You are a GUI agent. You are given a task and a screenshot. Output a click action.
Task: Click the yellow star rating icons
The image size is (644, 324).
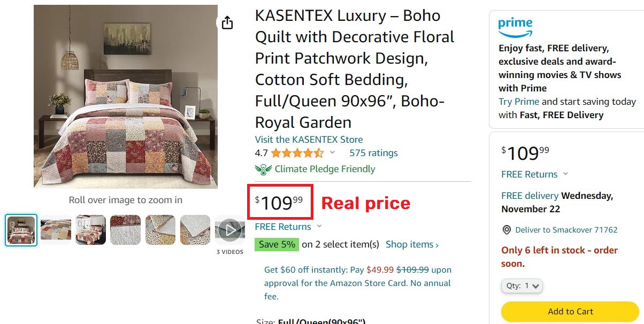point(297,153)
